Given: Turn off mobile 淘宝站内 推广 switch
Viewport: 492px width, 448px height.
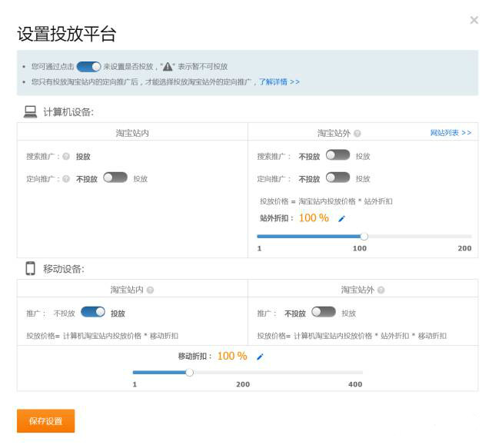Looking at the screenshot, I should pos(93,312).
